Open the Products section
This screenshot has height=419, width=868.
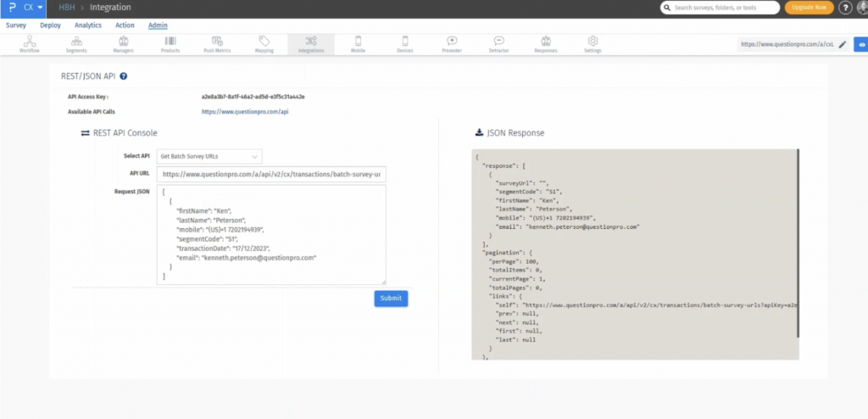[170, 44]
